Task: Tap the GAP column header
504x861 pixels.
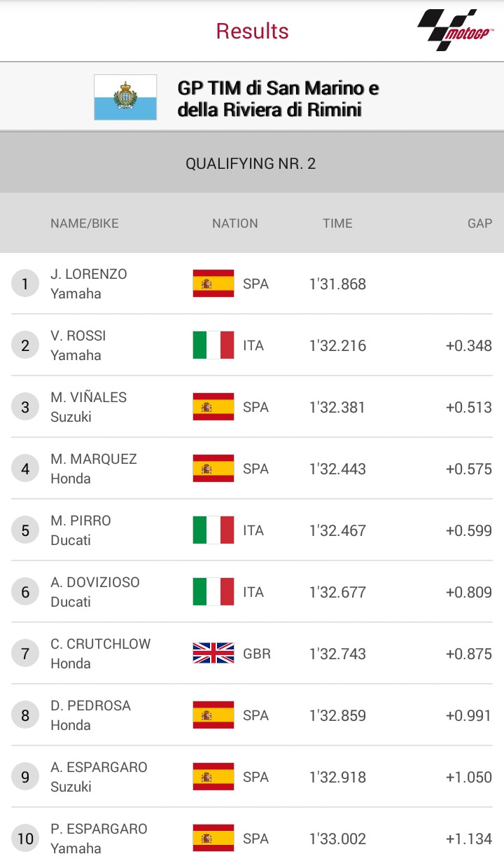Action: coord(479,223)
